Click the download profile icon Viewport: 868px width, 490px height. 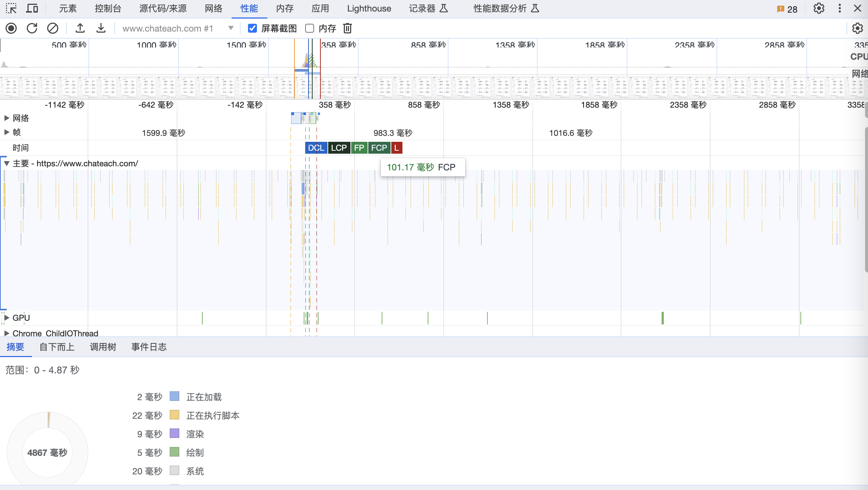100,28
